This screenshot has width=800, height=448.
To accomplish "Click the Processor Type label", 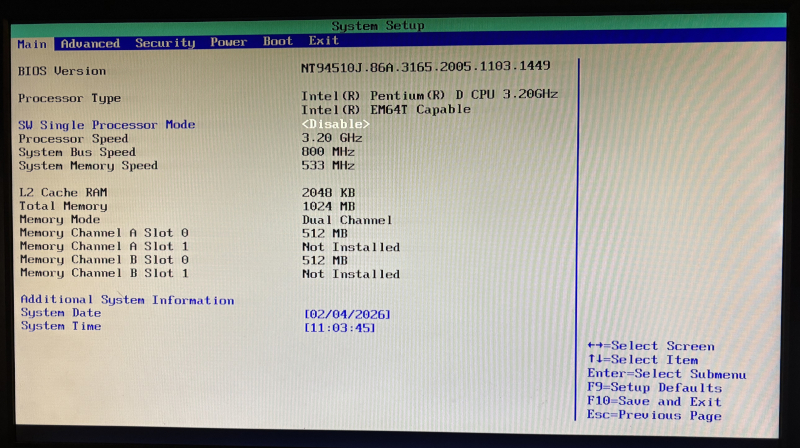I will 70,98.
